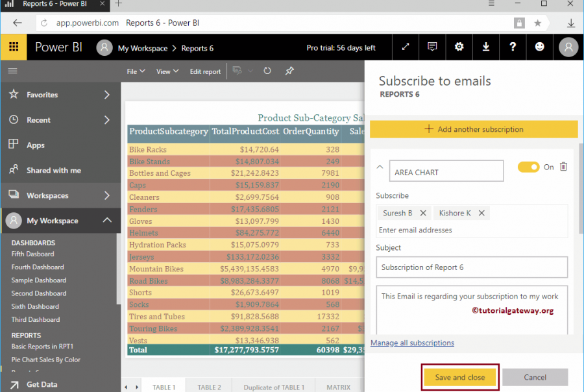584x392 pixels.
Task: Remove Kishore K from the subscriber list
Action: (480, 213)
